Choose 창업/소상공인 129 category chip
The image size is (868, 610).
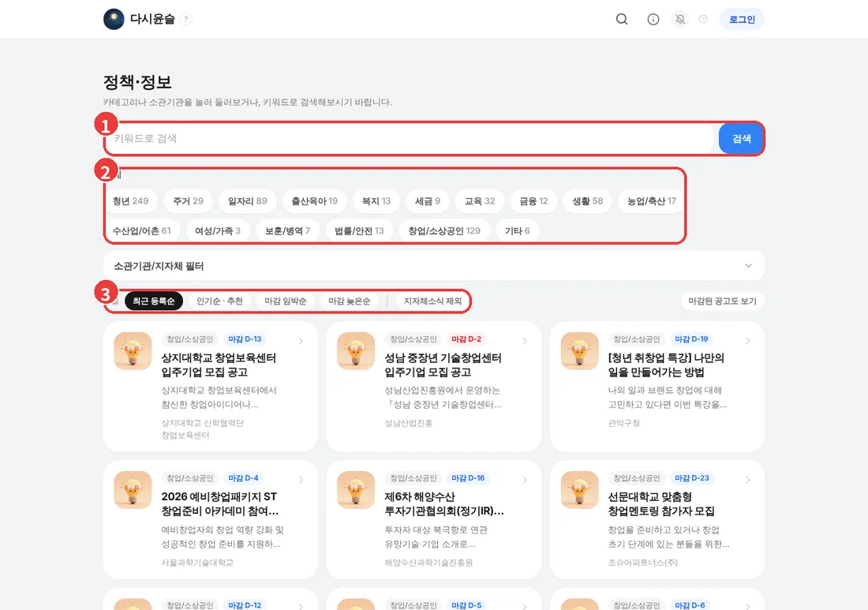(x=444, y=231)
